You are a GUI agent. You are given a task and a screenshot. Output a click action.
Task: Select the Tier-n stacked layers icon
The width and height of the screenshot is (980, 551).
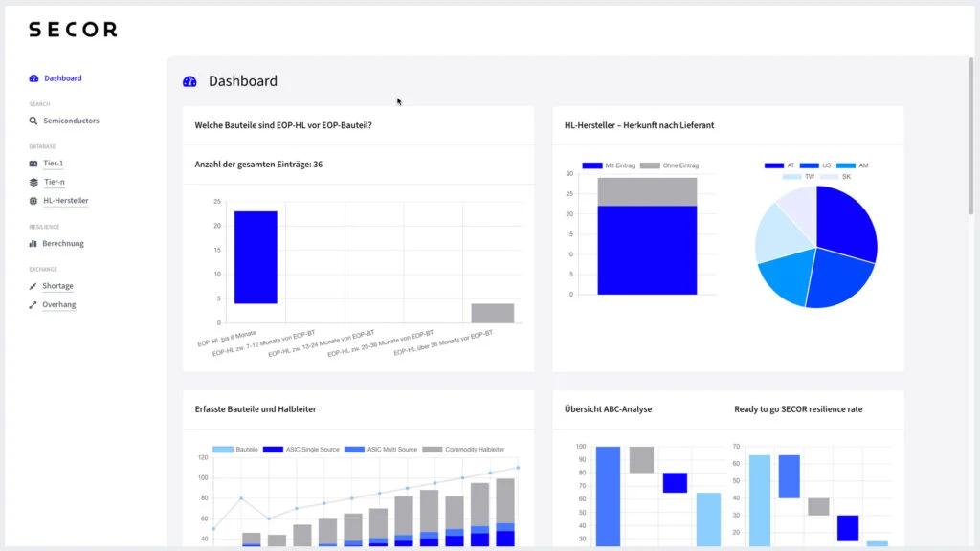coord(33,182)
